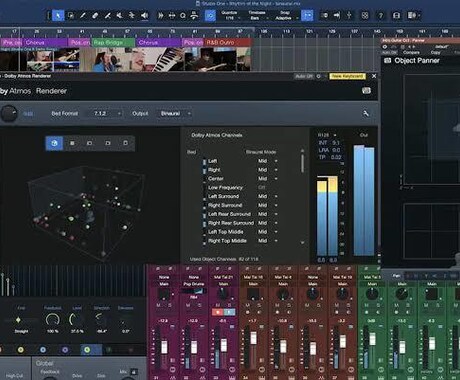Image resolution: width=460 pixels, height=380 pixels.
Task: Solo the Pop Drums mixer channel
Action: click(199, 305)
